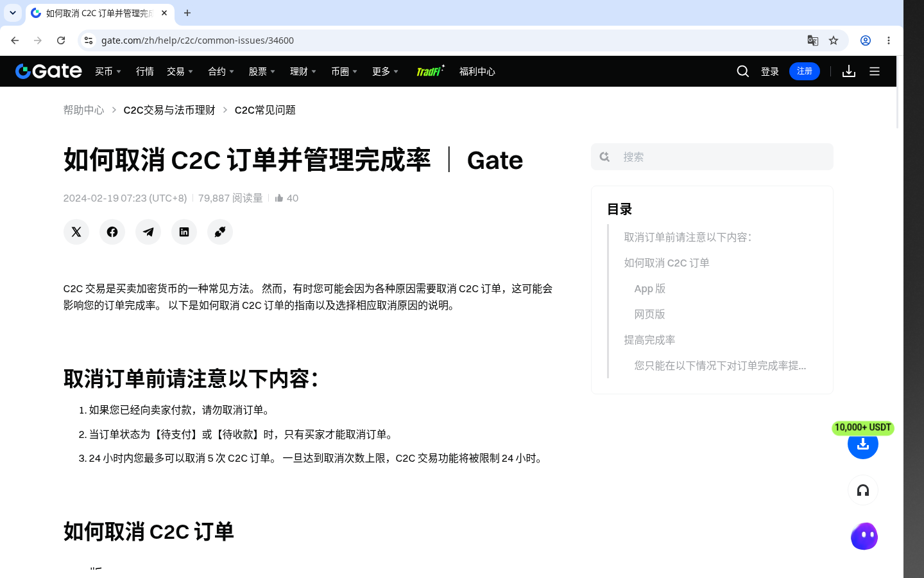Share article via Telegram
Screen dimensions: 924x578
[148, 232]
